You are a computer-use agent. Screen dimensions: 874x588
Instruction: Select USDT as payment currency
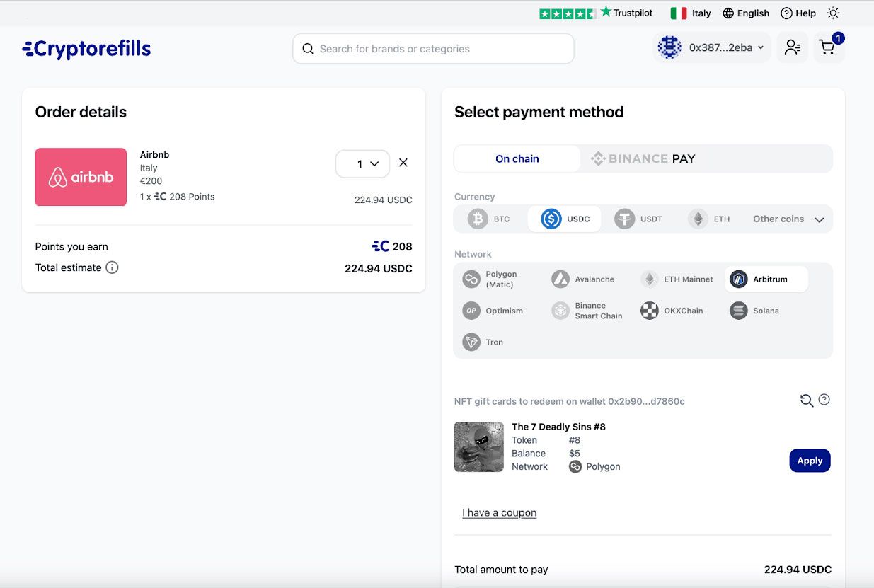tap(638, 219)
